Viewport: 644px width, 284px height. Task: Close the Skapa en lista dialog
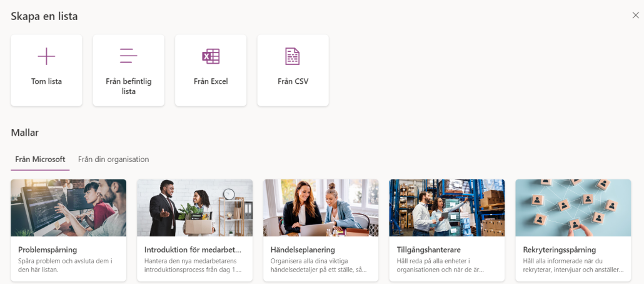coord(635,16)
